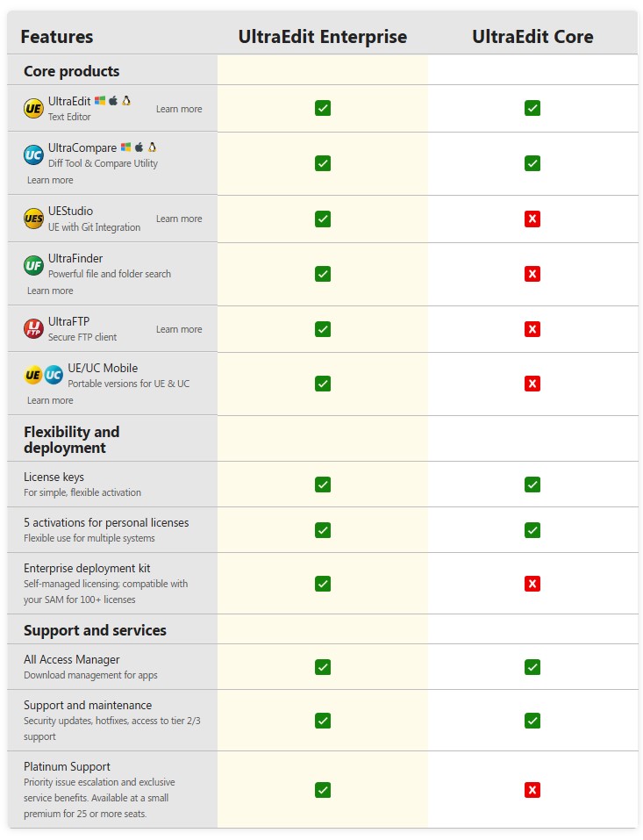Click the UC icon beside UE/UC Mobile
This screenshot has height=840, width=643.
pos(53,376)
